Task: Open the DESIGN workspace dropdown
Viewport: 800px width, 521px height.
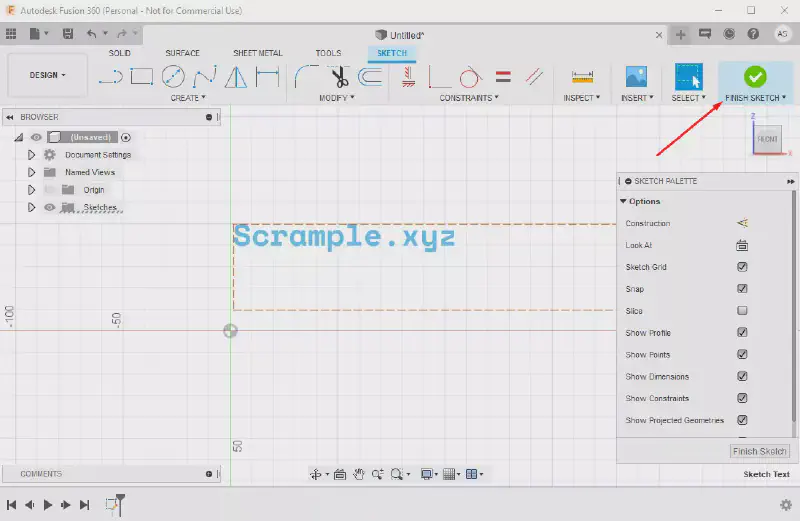Action: click(48, 75)
